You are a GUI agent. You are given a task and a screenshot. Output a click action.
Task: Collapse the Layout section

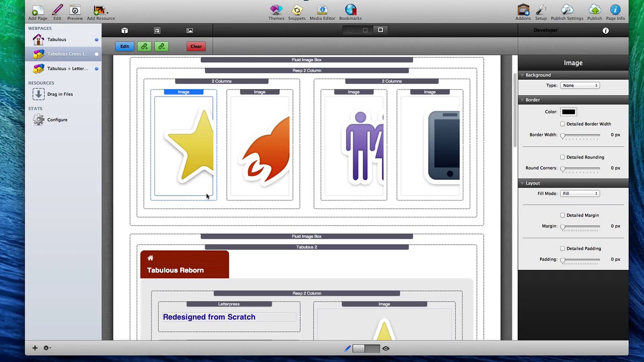[x=522, y=183]
